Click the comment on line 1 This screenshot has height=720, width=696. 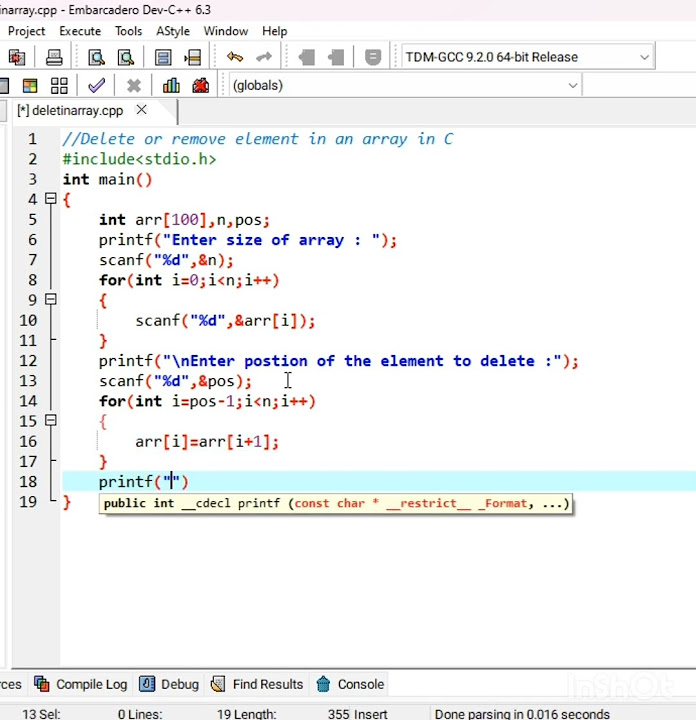click(x=258, y=139)
